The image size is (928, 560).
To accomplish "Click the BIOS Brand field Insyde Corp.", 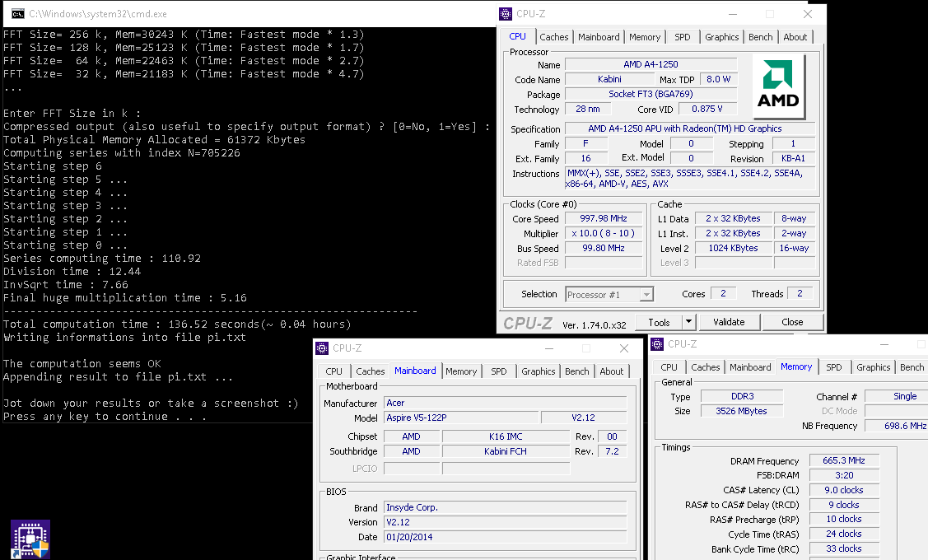I will (506, 507).
